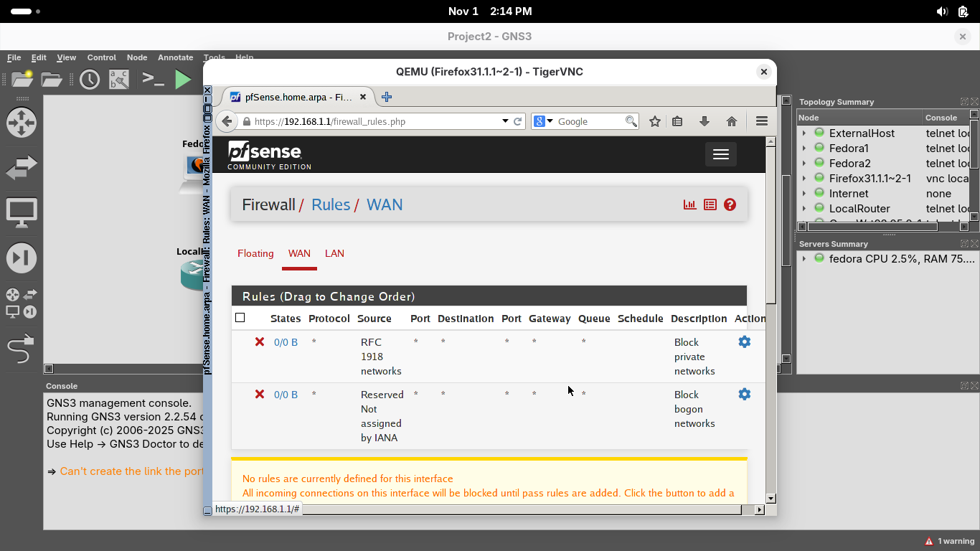
Task: Click the GNS3 start all nodes play button
Action: [183, 79]
